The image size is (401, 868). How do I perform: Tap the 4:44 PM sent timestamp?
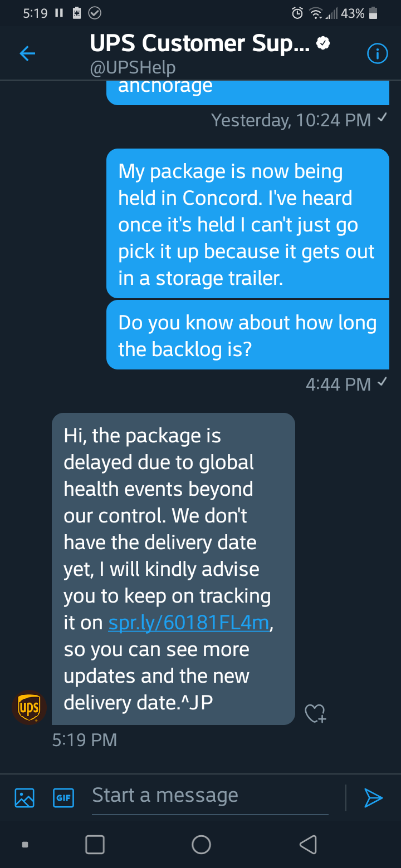(338, 384)
